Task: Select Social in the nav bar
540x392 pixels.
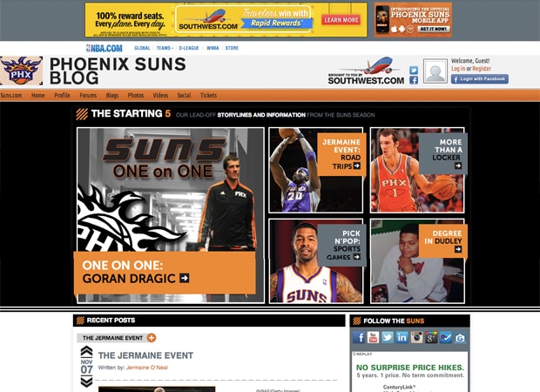Action: (x=185, y=96)
